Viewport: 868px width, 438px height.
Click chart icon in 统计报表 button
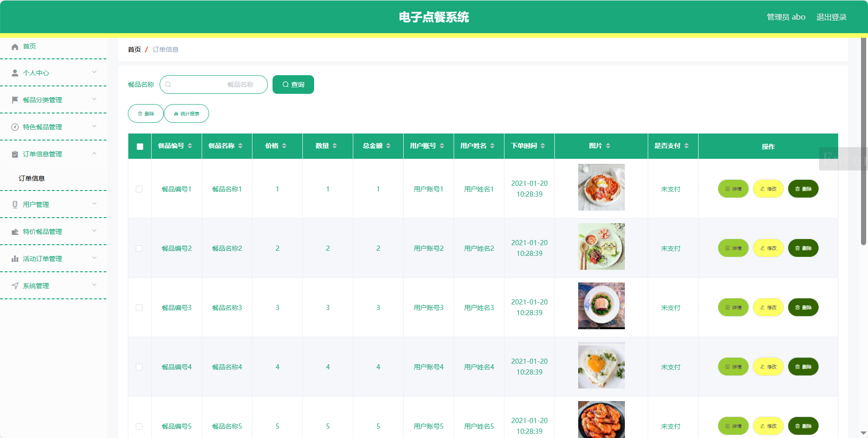click(176, 114)
